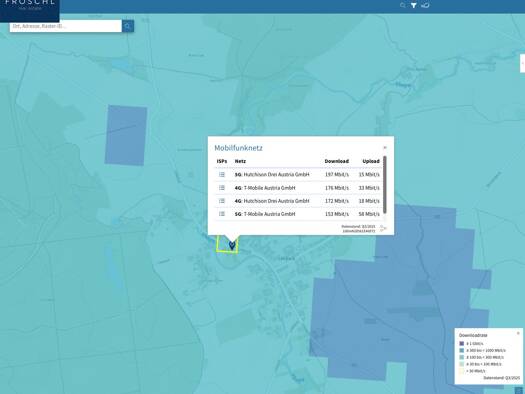Viewport: 525px width, 394px height.
Task: Click the magnifier icon in top bar
Action: click(403, 5)
